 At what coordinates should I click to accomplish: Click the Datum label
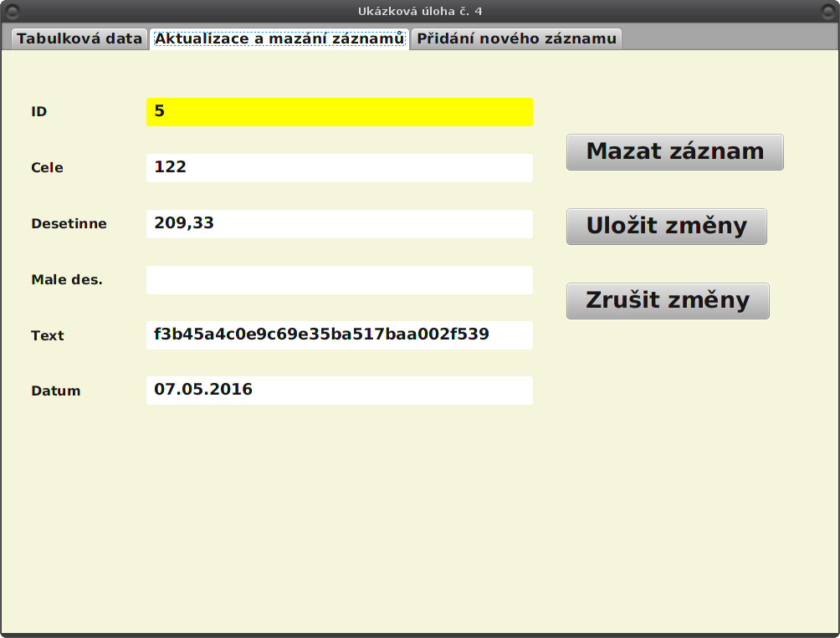[x=54, y=390]
